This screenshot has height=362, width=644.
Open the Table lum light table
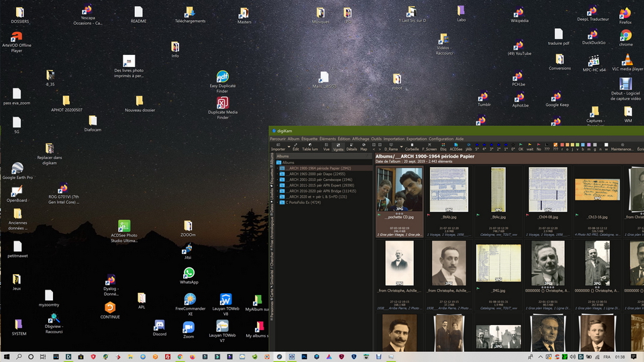click(x=310, y=146)
